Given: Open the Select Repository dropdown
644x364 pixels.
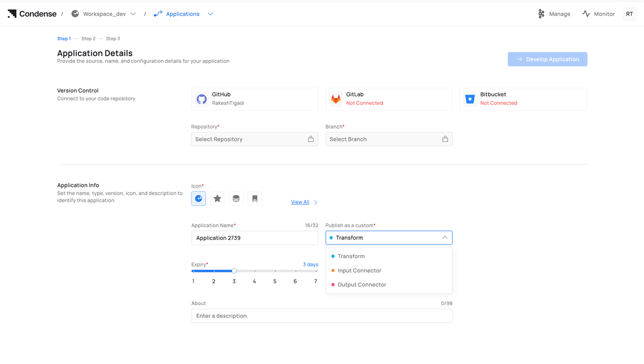Looking at the screenshot, I should click(x=255, y=139).
